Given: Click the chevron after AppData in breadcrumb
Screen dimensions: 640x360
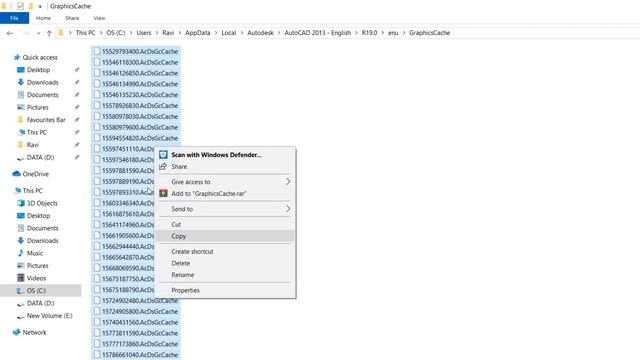Looking at the screenshot, I should coord(216,33).
